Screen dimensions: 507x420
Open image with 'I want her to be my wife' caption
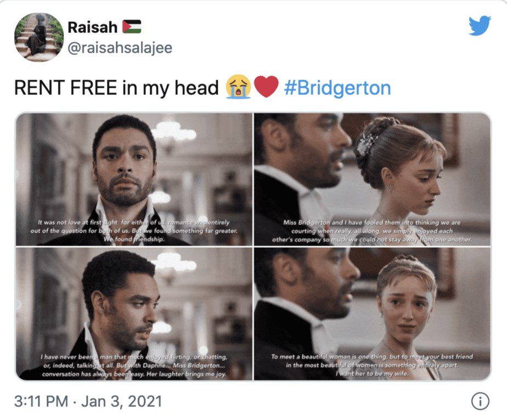[372, 314]
